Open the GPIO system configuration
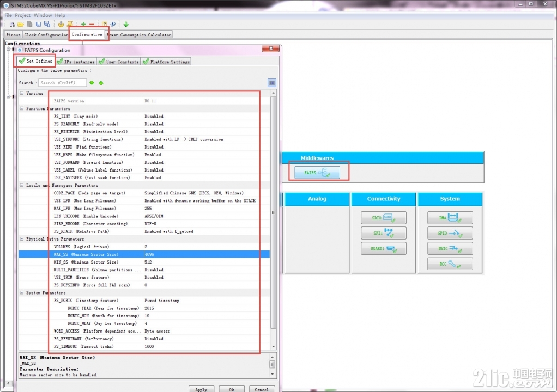 tap(450, 233)
